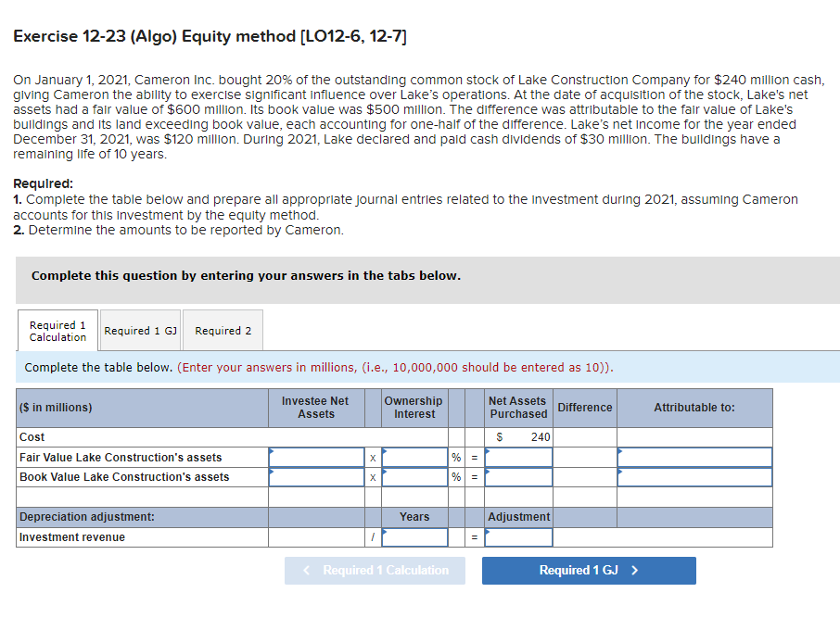Open the Required 2 tab

coord(223,330)
